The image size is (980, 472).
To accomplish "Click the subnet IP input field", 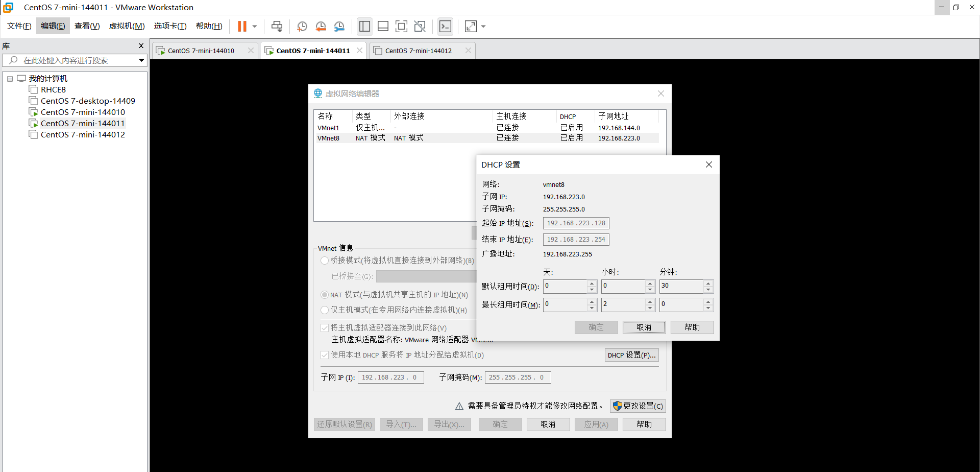I will pos(391,377).
